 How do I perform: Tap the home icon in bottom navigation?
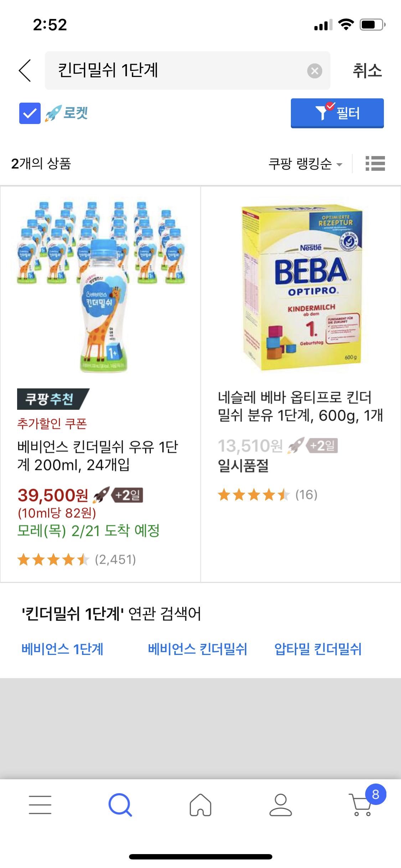pos(201,805)
